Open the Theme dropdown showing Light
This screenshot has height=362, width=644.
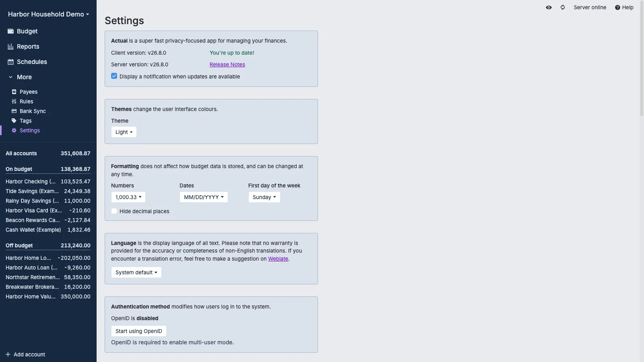tap(124, 132)
